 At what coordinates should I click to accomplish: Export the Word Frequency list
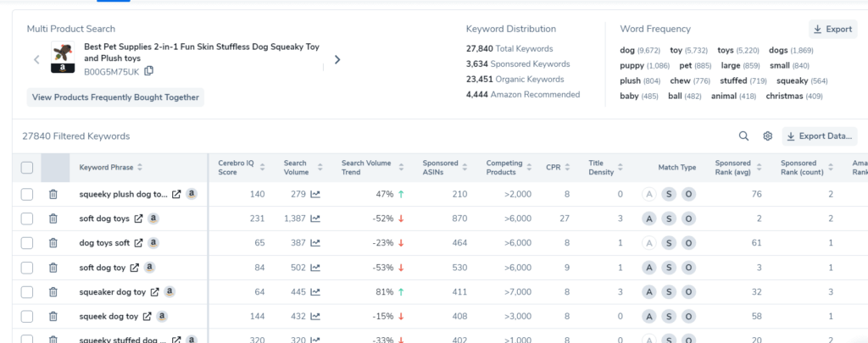click(x=832, y=29)
